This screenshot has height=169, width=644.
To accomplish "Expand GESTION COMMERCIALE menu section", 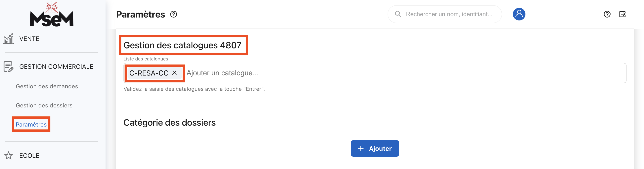I will tap(56, 67).
